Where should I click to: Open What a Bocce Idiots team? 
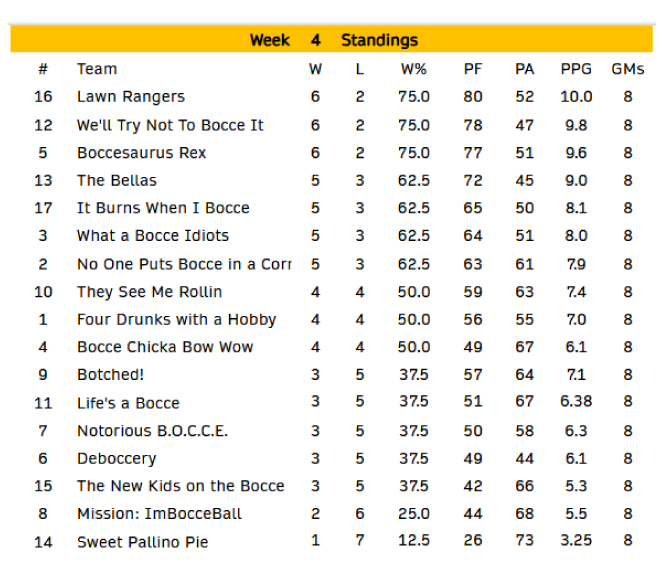[x=153, y=236]
